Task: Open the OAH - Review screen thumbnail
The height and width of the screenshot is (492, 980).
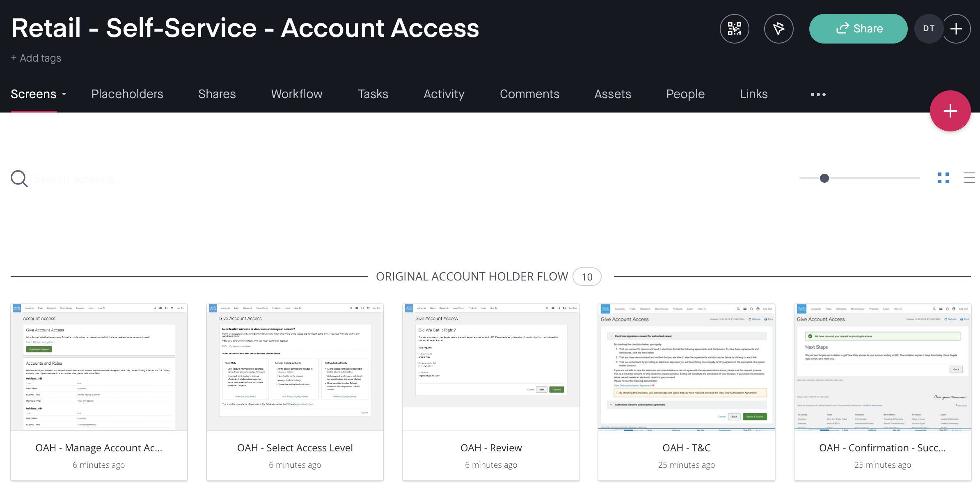Action: tap(491, 367)
